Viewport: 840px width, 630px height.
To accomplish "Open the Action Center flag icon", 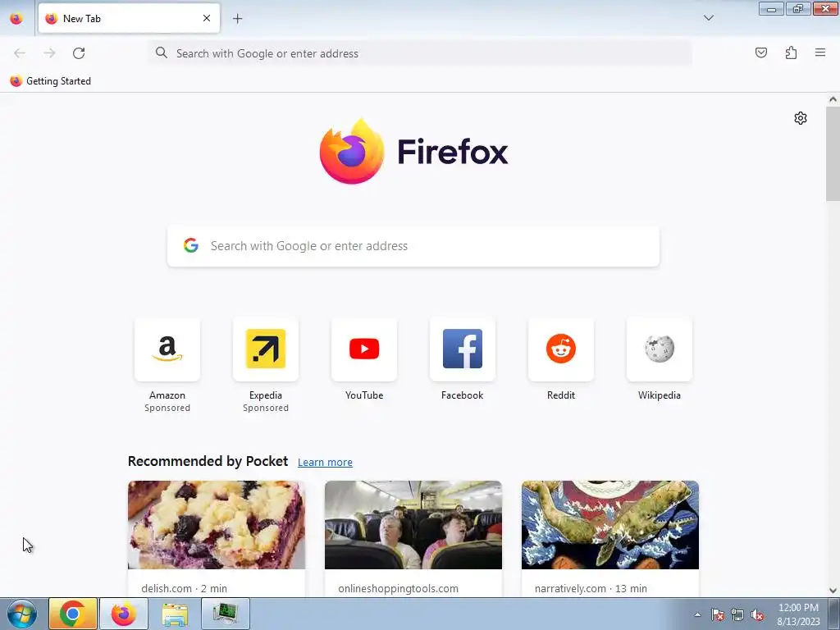I will [x=718, y=614].
